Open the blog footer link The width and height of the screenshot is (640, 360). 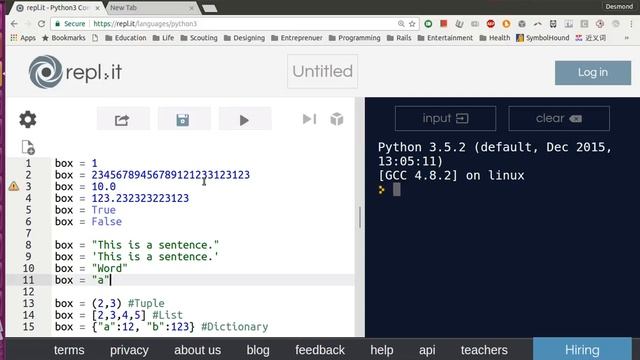(258, 350)
